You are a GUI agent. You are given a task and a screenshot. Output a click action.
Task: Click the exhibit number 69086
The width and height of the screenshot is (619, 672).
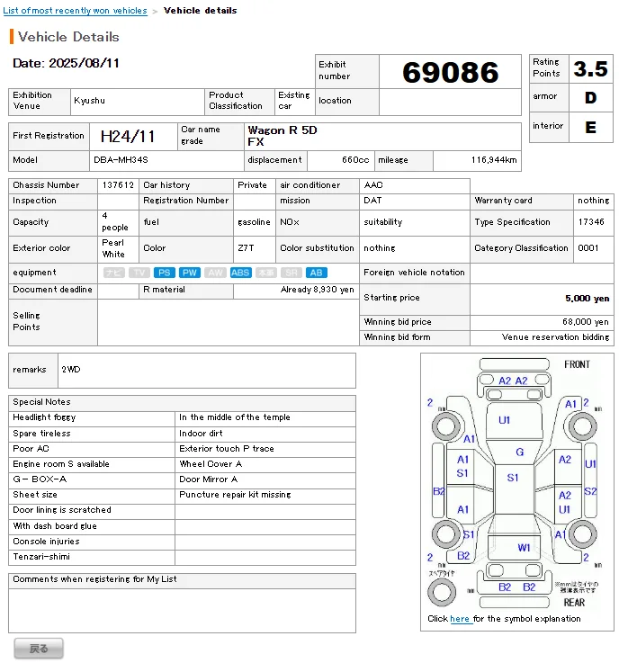[x=450, y=72]
